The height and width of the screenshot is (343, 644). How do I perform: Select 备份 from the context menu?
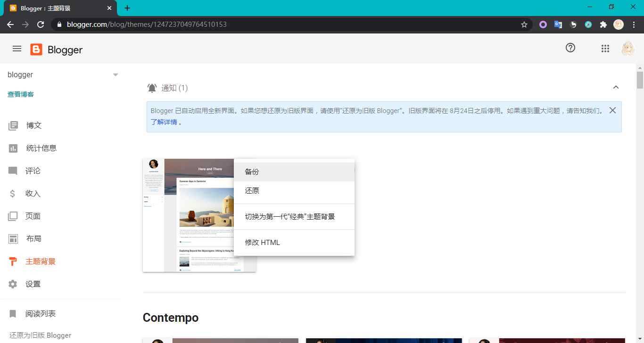point(294,172)
